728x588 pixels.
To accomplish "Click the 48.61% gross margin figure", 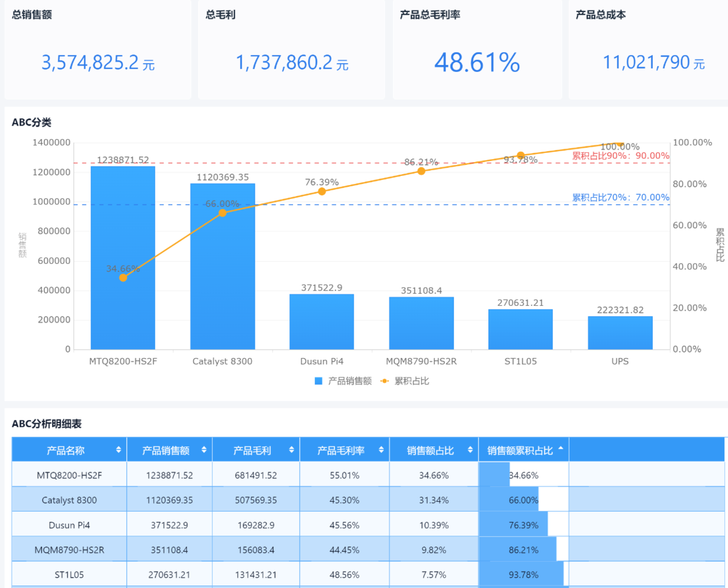I will 477,62.
